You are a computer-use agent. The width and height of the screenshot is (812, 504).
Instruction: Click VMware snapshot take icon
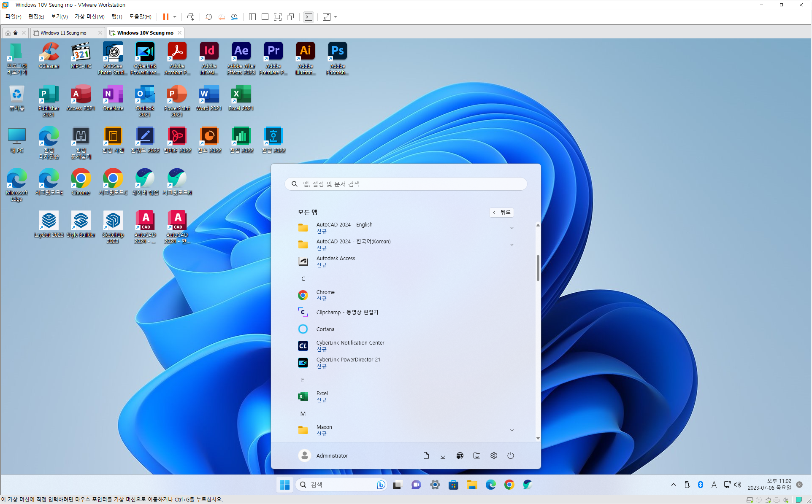tap(208, 17)
